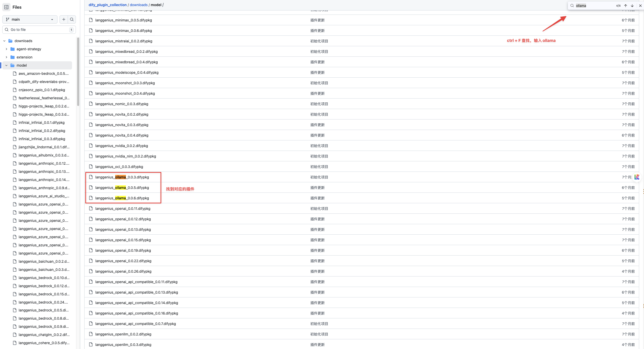Open langgenius_novita_0.0.2.difypkg file
644x349 pixels.
point(122,114)
